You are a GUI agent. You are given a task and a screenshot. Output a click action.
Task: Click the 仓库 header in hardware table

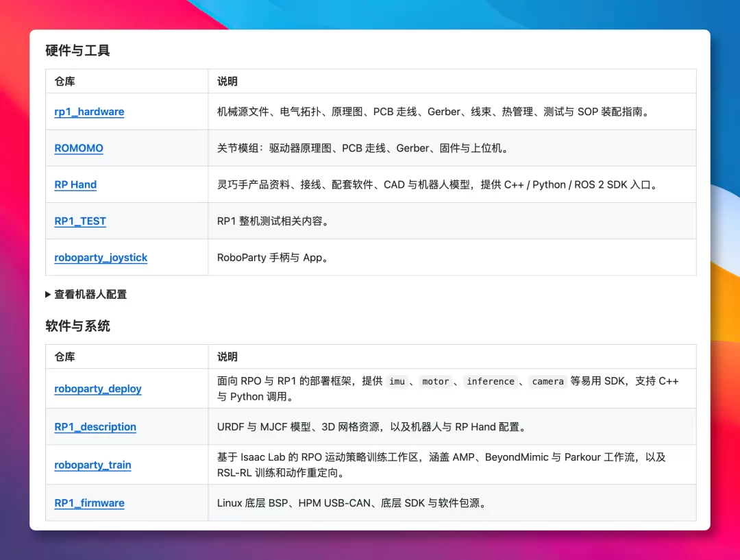coord(64,81)
